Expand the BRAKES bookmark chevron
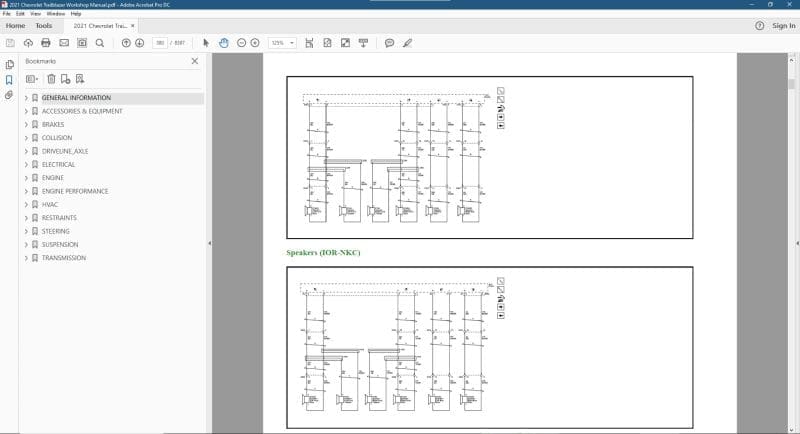Screen dimensions: 800x434 pyautogui.click(x=26, y=124)
